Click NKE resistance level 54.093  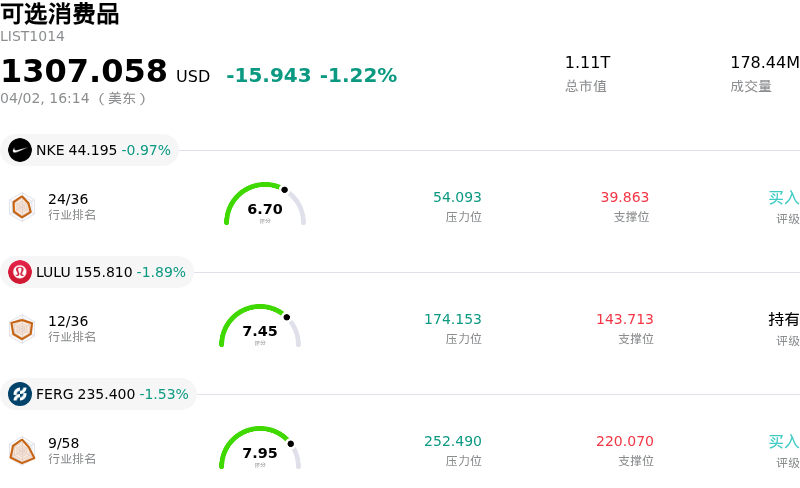(457, 198)
